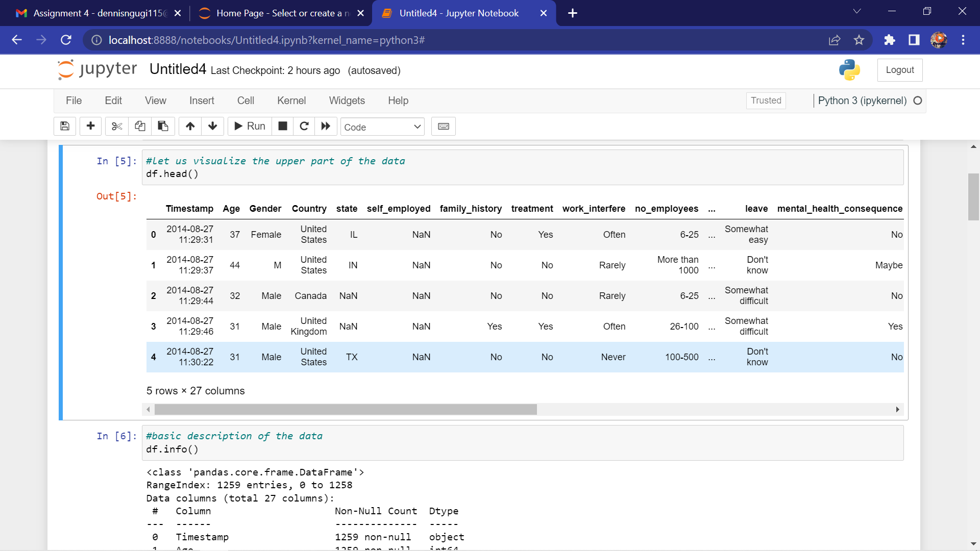Interrupt the kernel using stop icon
This screenshot has width=980, height=551.
(x=282, y=126)
